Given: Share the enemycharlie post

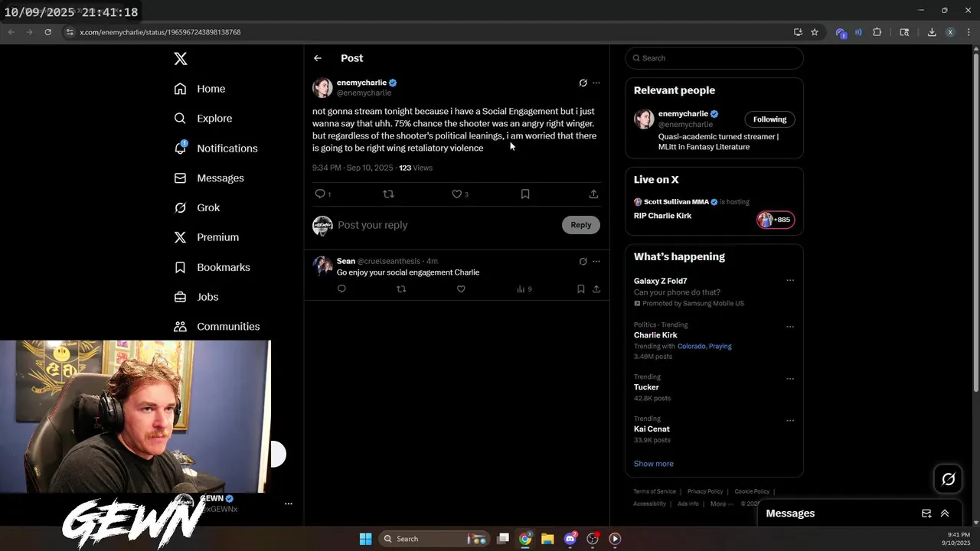Looking at the screenshot, I should point(593,194).
